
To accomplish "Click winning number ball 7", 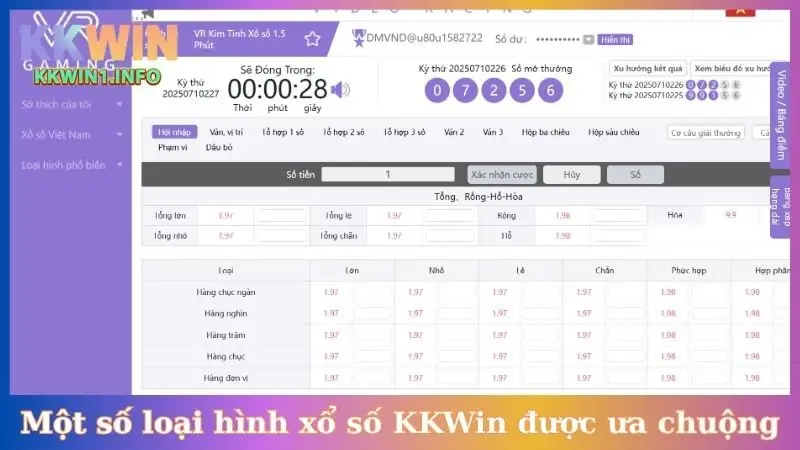I will pos(465,91).
